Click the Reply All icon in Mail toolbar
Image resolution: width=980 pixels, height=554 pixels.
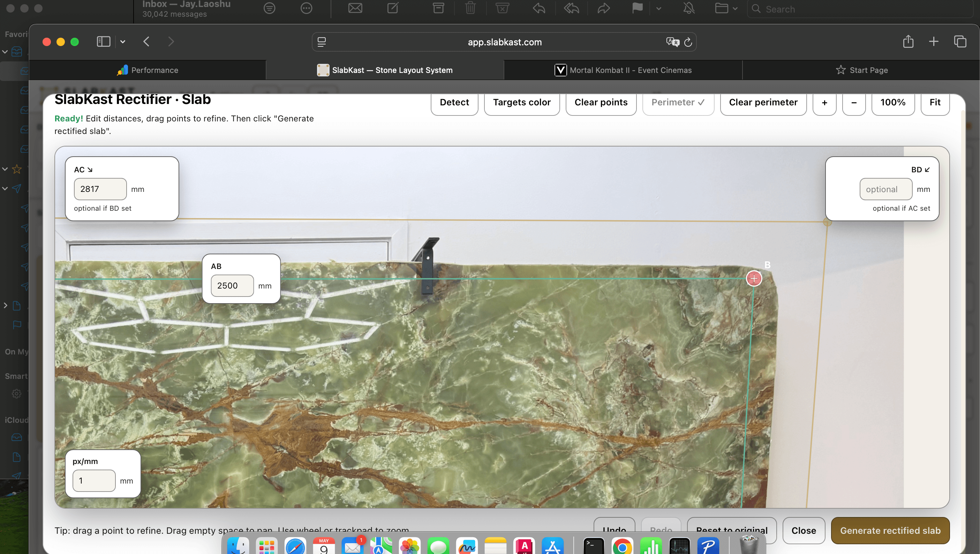(571, 8)
